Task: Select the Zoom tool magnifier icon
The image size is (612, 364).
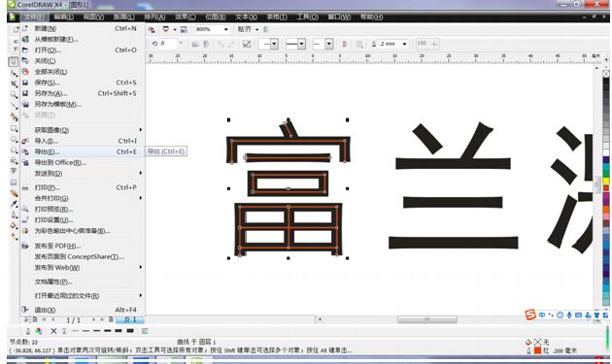Action: (14, 94)
